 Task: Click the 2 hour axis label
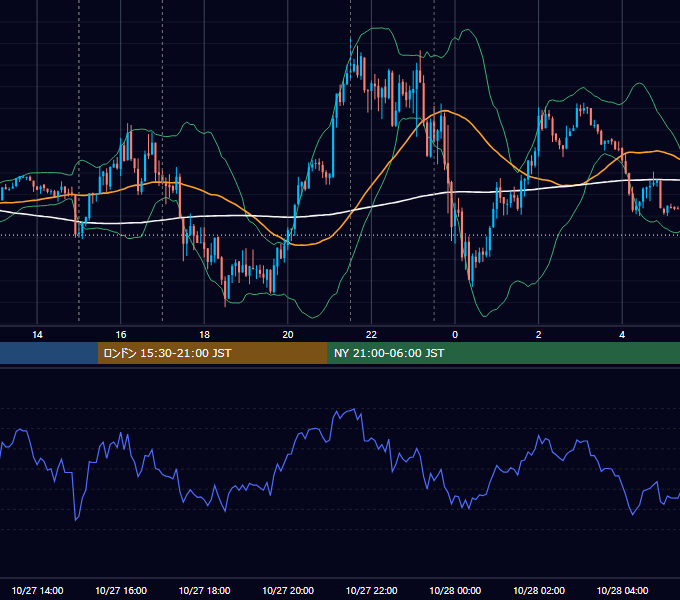[539, 335]
